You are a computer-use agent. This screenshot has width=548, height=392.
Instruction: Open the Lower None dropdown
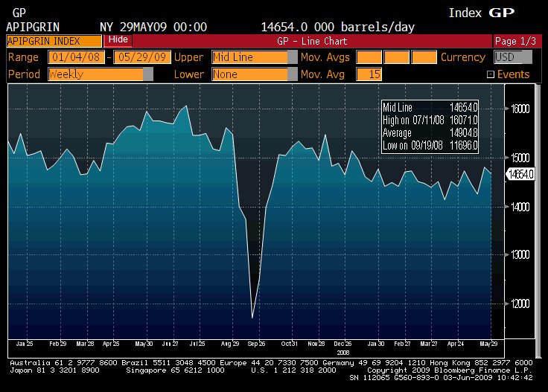pos(254,74)
